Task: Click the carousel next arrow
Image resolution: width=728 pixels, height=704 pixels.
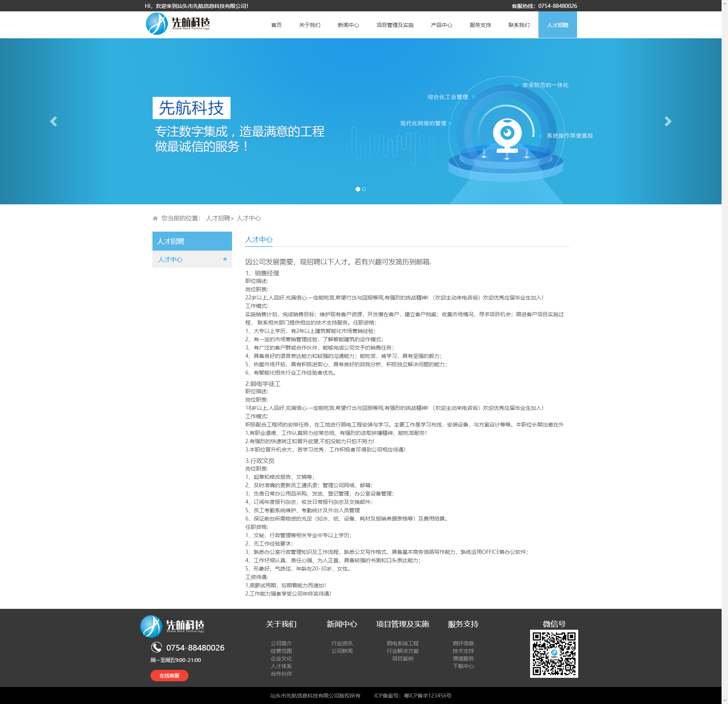Action: click(x=668, y=121)
